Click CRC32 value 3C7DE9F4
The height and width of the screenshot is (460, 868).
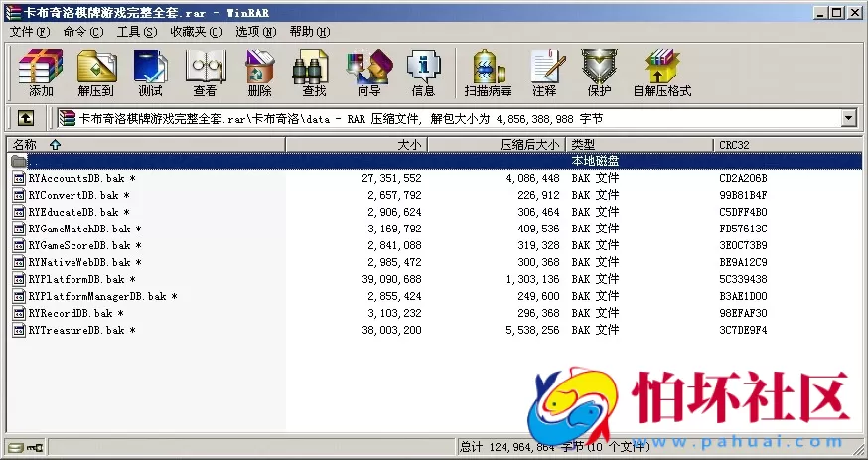[744, 330]
